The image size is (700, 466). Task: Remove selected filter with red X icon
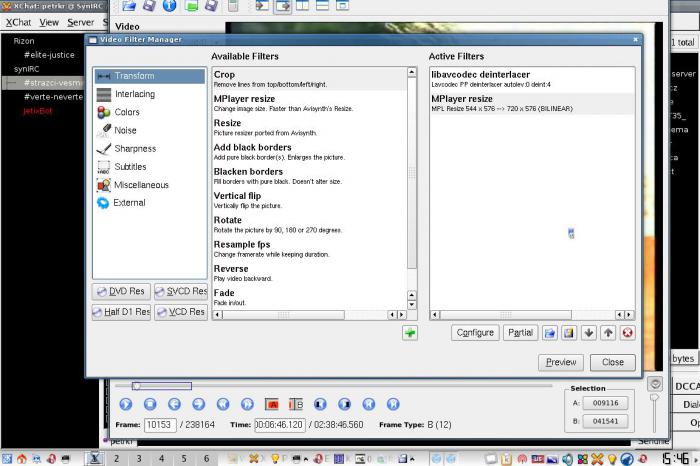pos(627,333)
